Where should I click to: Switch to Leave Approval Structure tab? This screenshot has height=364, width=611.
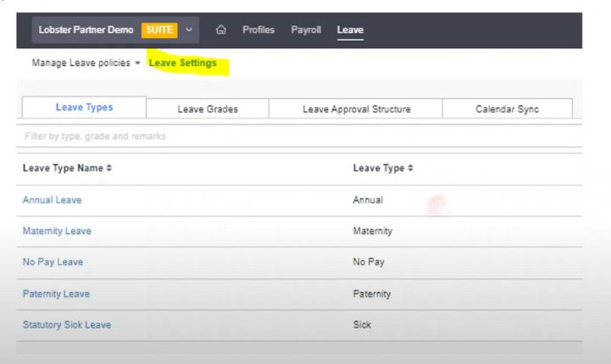tap(357, 109)
